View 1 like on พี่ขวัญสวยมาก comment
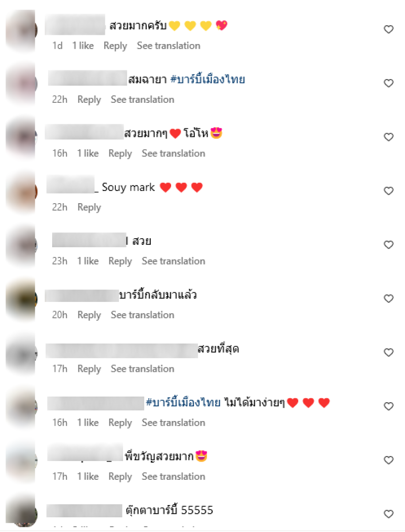Viewport: 405px width, 532px height. [x=88, y=476]
